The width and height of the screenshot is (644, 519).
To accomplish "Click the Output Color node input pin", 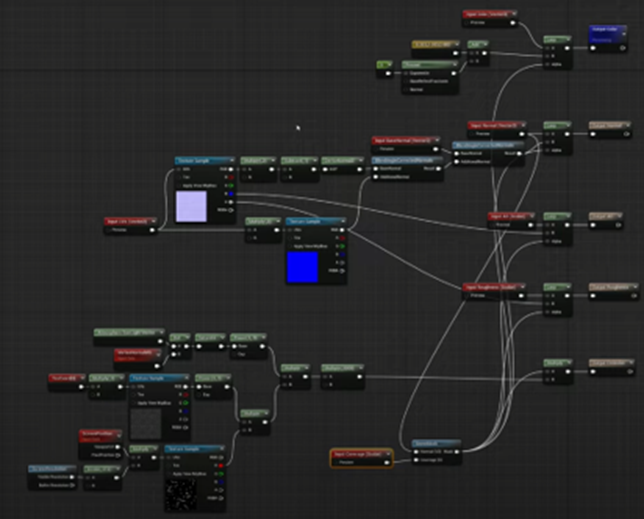I will [593, 48].
